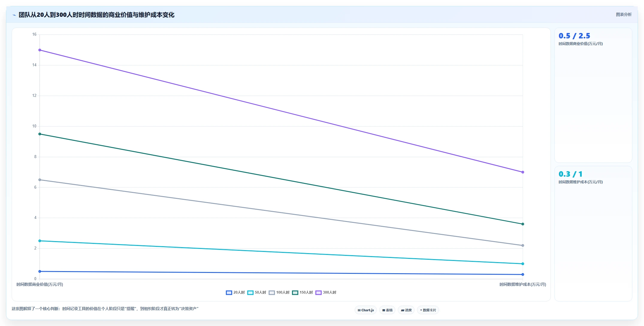Toggle the 150人时 legend item
This screenshot has height=326, width=644.
pyautogui.click(x=303, y=292)
